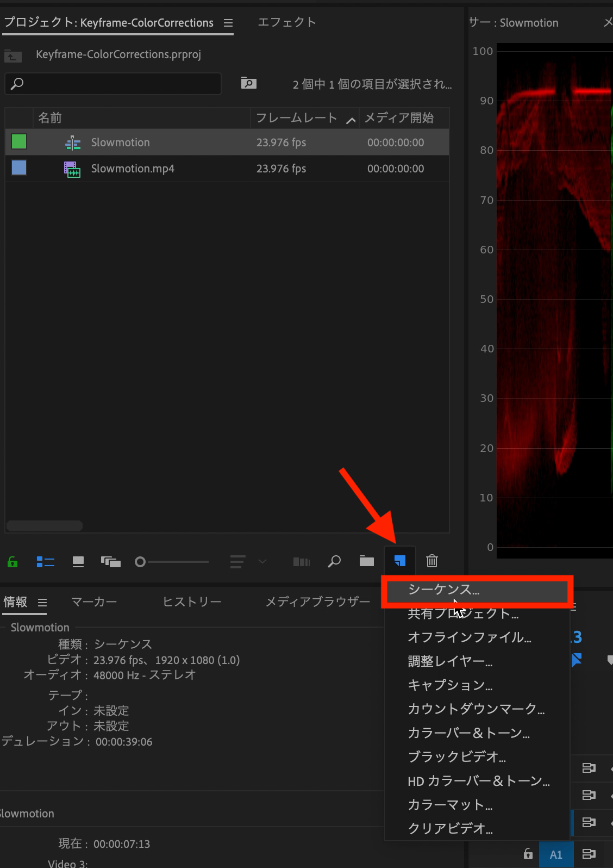
Task: Choose 調整レイヤー... from the menu
Action: click(x=476, y=661)
